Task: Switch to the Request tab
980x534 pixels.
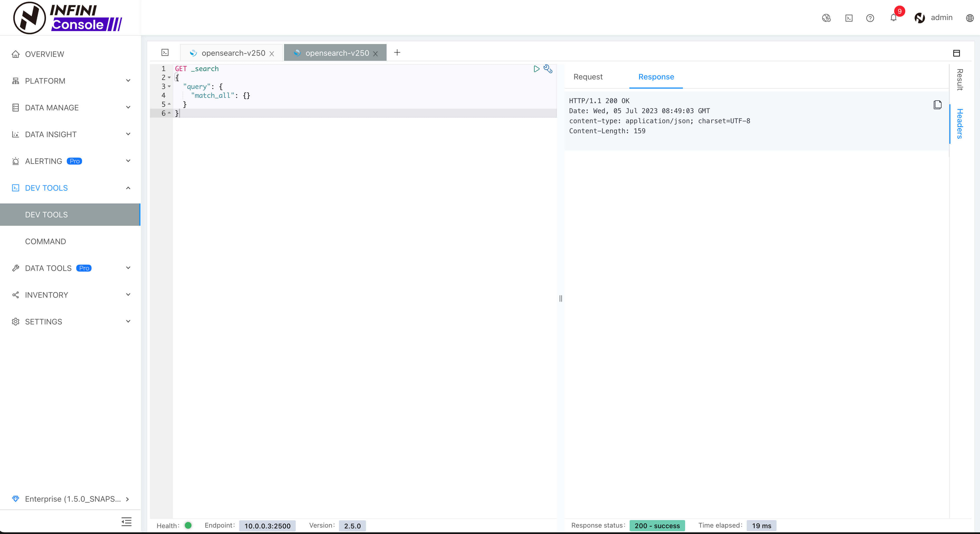Action: 588,77
